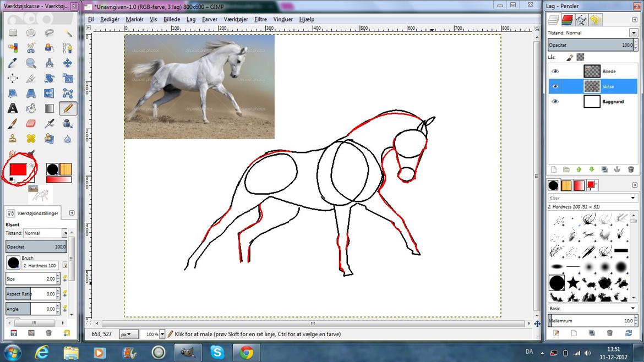Open the layer Tilstand mode dropdown
The height and width of the screenshot is (362, 644).
634,32
